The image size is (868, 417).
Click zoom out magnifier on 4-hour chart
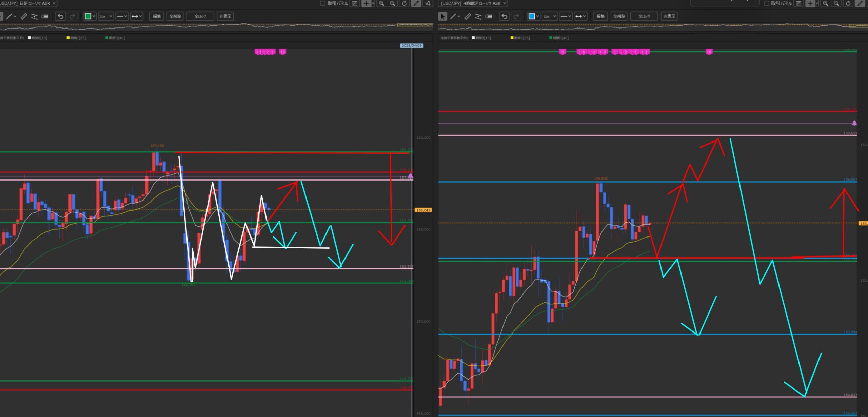836,3
